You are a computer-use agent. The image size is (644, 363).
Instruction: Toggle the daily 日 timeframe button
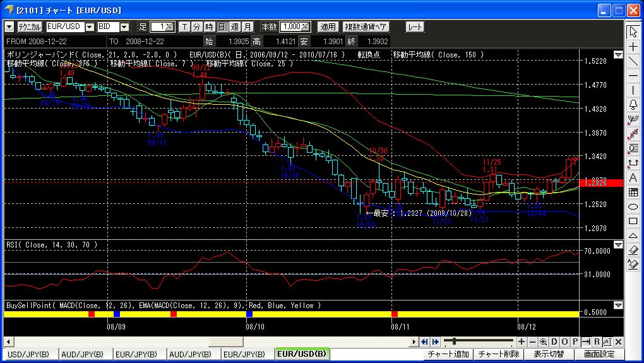tap(222, 27)
